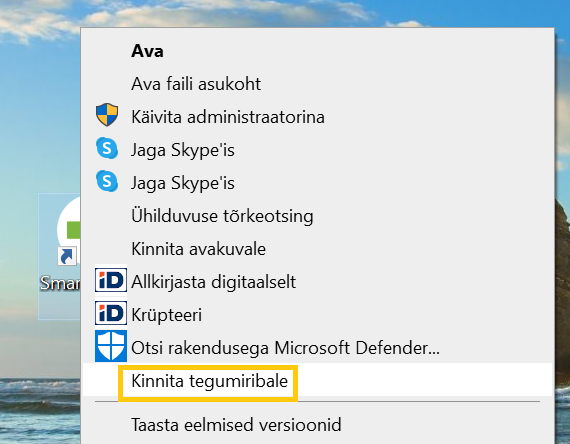
Task: Click the administrator shield icon in menu
Action: 107,115
